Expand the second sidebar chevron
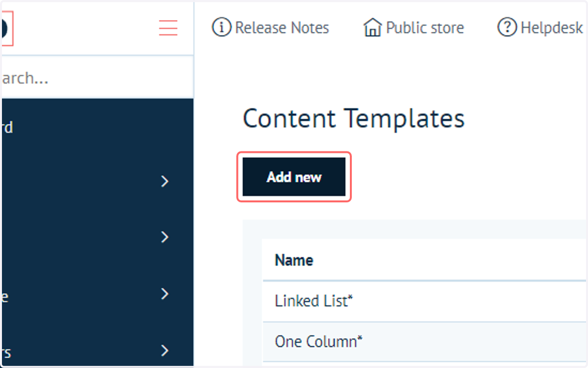 coord(165,237)
